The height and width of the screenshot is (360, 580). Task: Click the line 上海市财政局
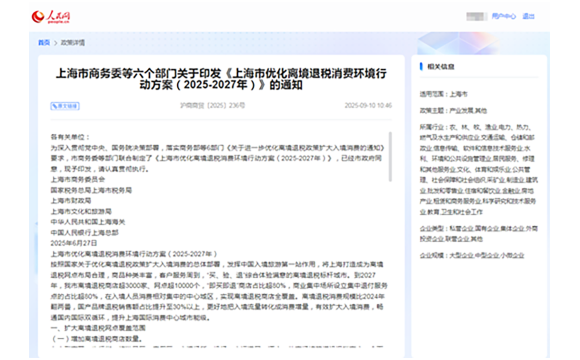(71, 201)
